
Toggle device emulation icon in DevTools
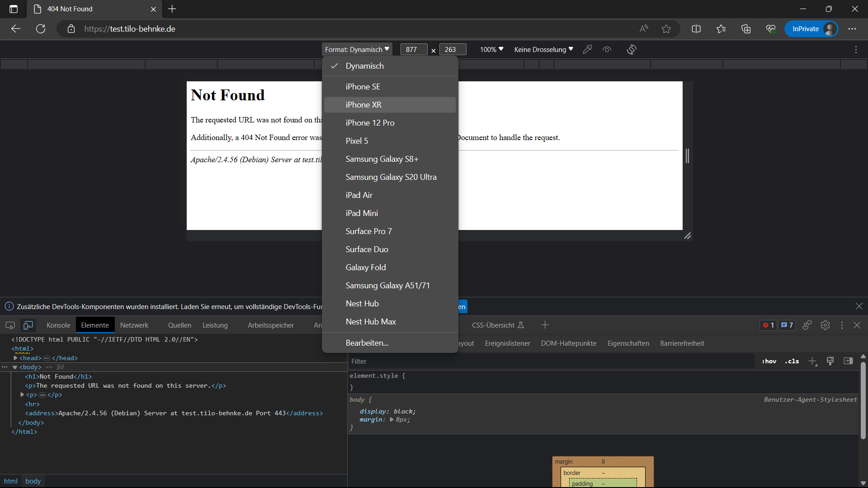coord(28,325)
